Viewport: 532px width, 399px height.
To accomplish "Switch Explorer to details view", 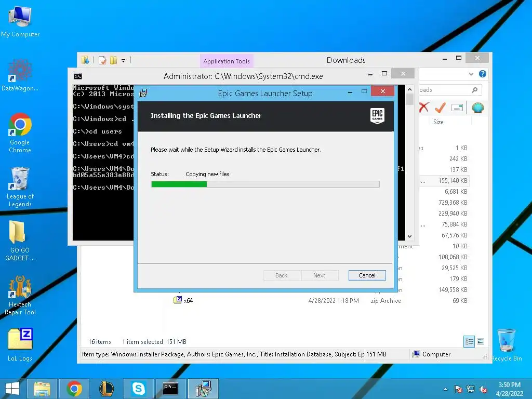I will point(469,341).
